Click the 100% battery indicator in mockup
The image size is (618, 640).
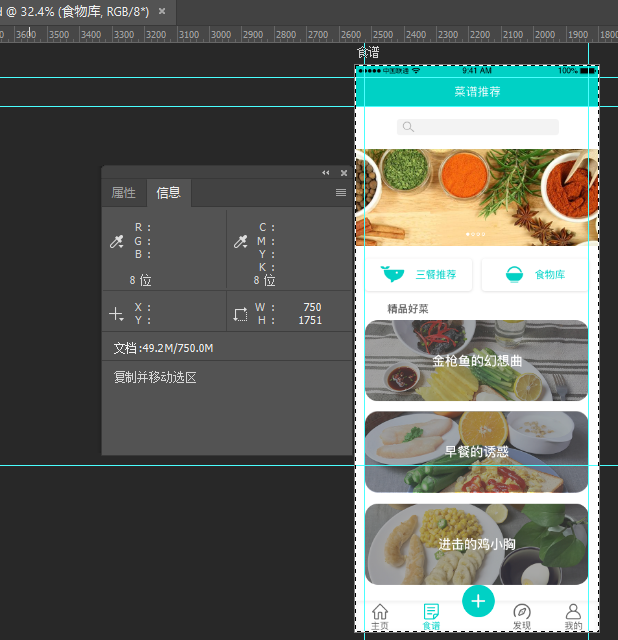coord(577,71)
